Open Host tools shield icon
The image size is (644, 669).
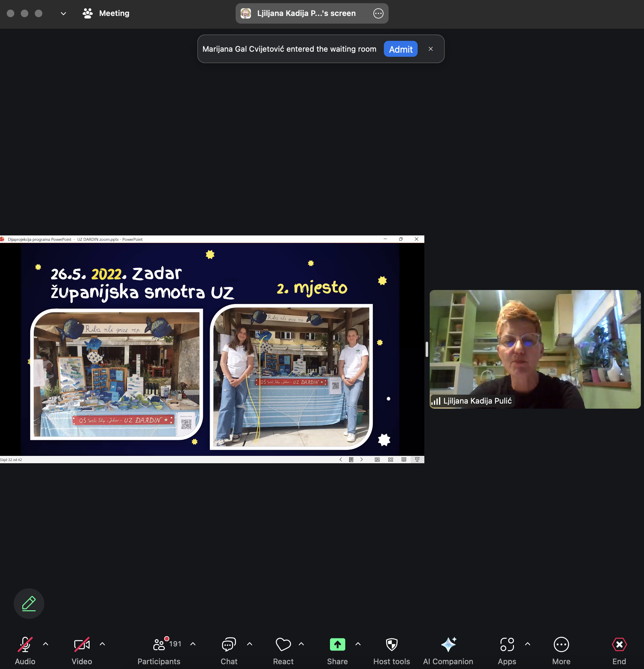click(392, 644)
